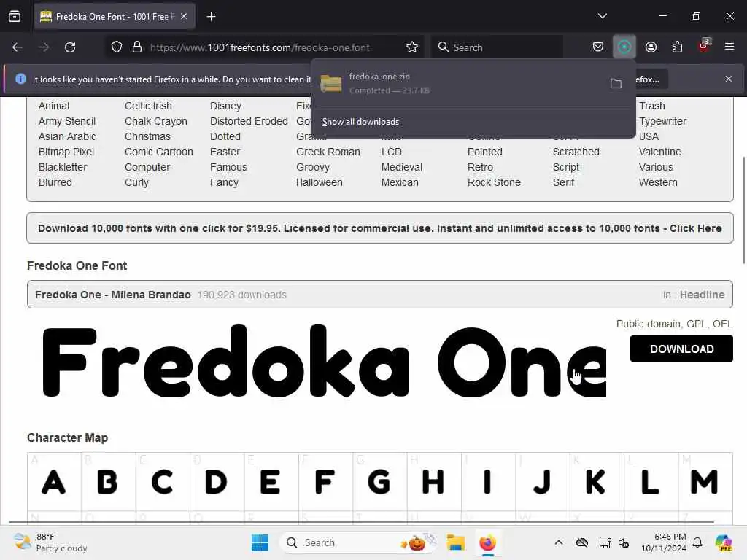Viewport: 747px width, 560px height.
Task: Open the Headline category link
Action: click(702, 295)
